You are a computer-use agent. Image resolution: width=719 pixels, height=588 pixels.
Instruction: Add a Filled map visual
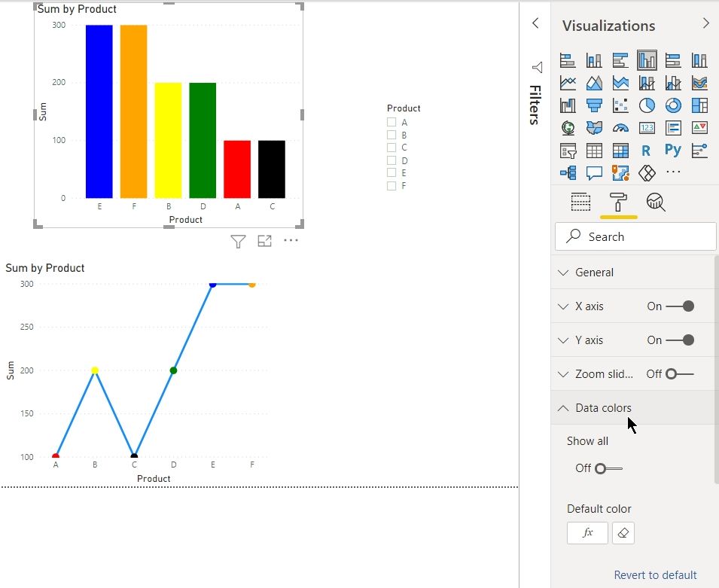594,128
